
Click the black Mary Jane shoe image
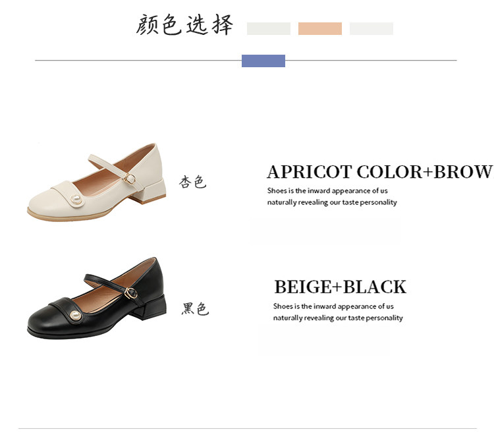click(96, 298)
